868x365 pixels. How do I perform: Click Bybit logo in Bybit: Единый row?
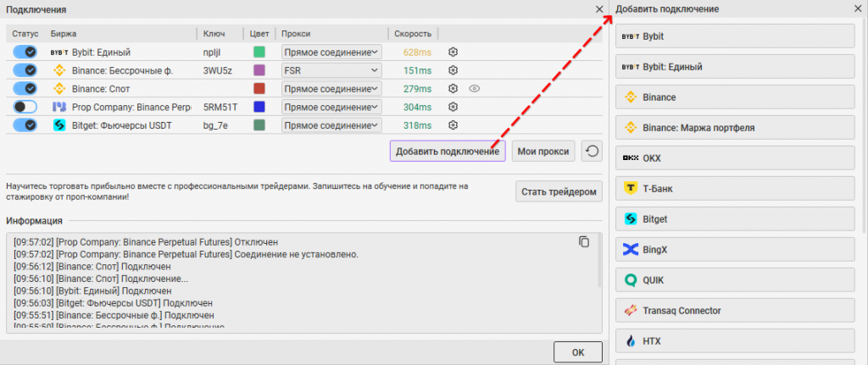[x=58, y=52]
